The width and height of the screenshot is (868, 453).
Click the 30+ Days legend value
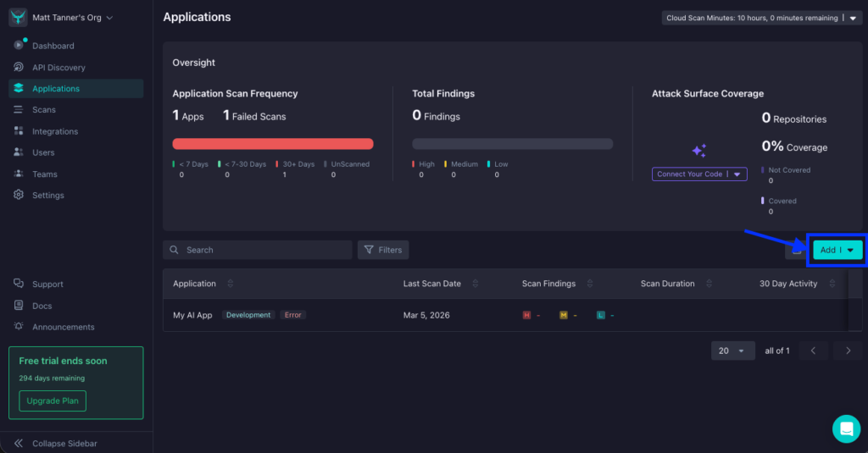point(285,174)
